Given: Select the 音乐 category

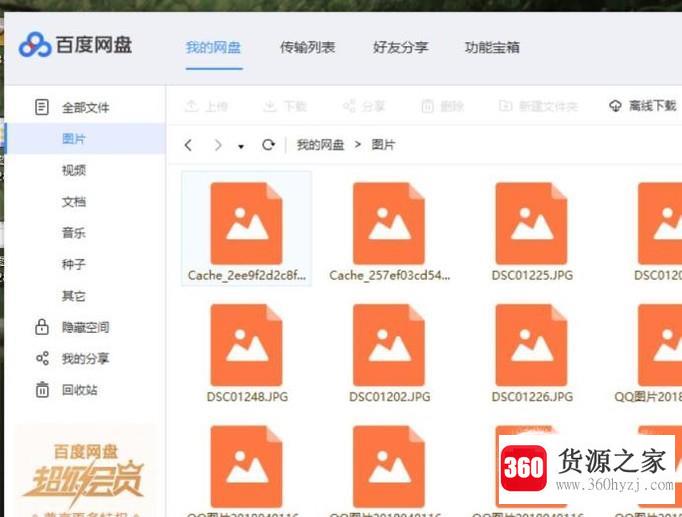Looking at the screenshot, I should pyautogui.click(x=74, y=233).
